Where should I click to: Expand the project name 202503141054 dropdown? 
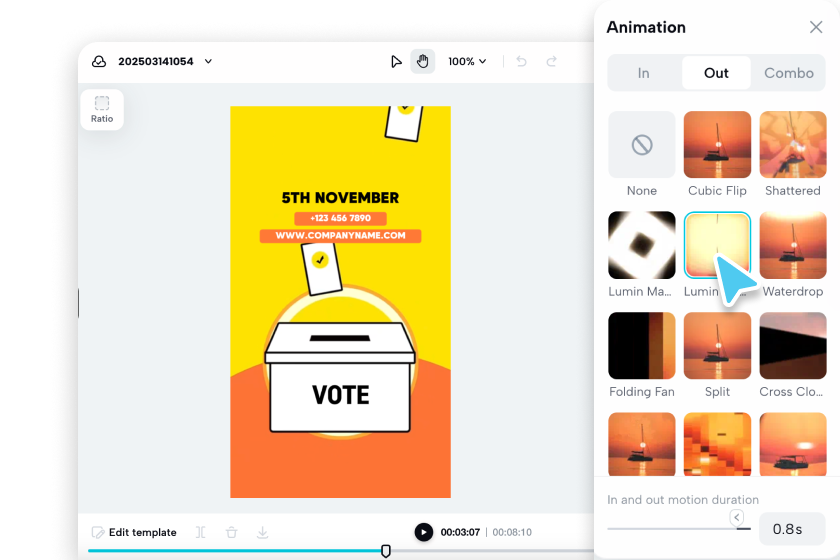point(208,62)
